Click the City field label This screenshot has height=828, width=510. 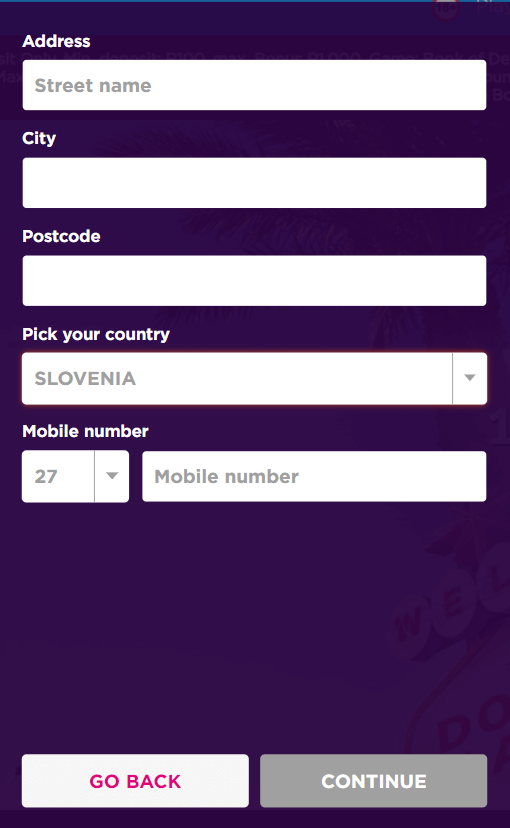tap(39, 138)
